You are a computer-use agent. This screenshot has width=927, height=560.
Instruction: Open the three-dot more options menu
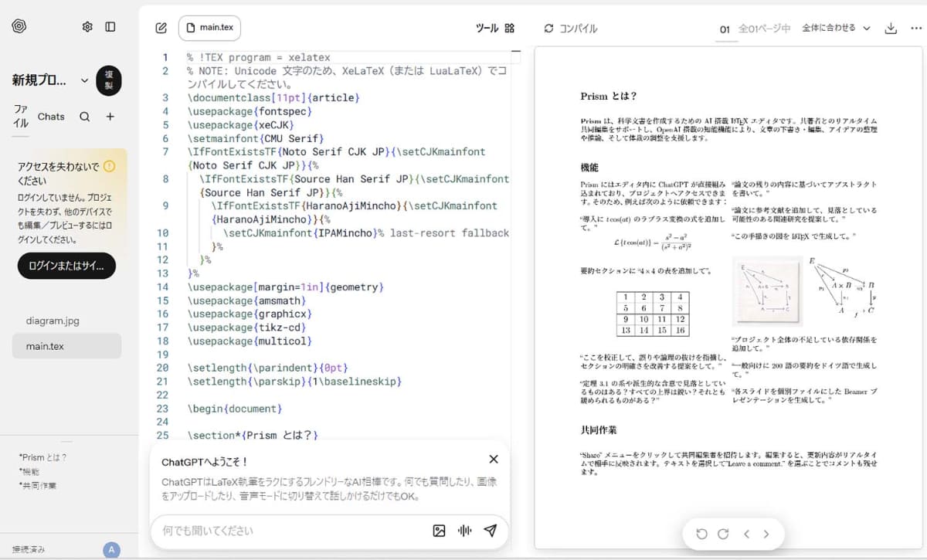[x=916, y=29]
